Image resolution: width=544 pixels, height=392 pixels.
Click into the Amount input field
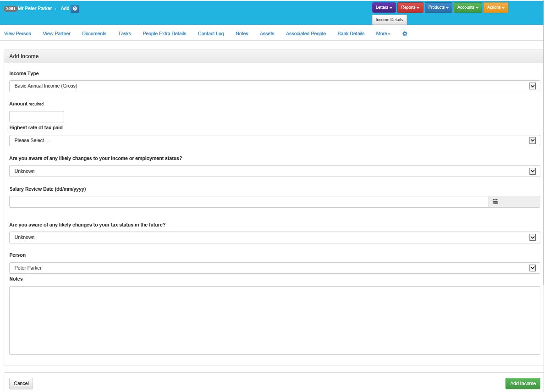37,117
